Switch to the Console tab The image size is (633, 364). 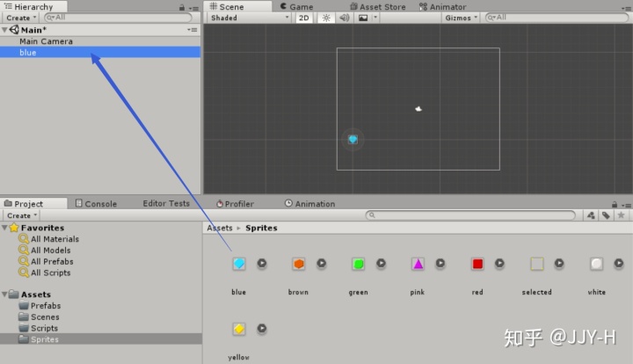(96, 204)
